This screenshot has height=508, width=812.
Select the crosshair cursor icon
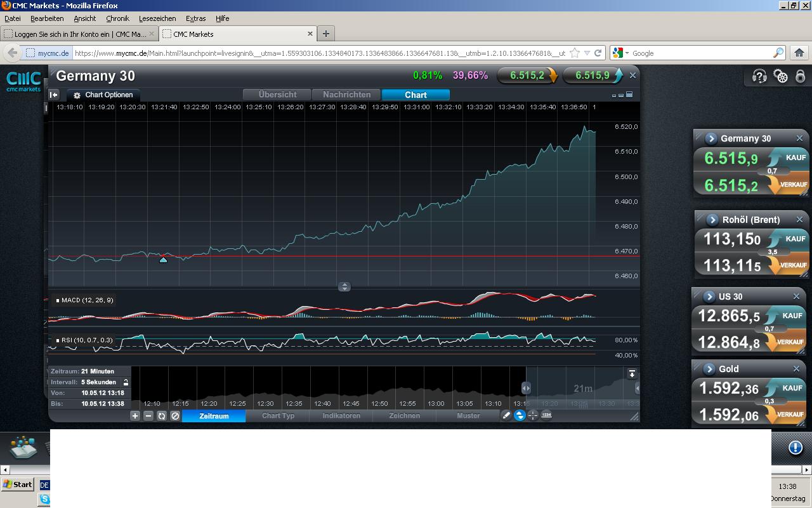(533, 415)
